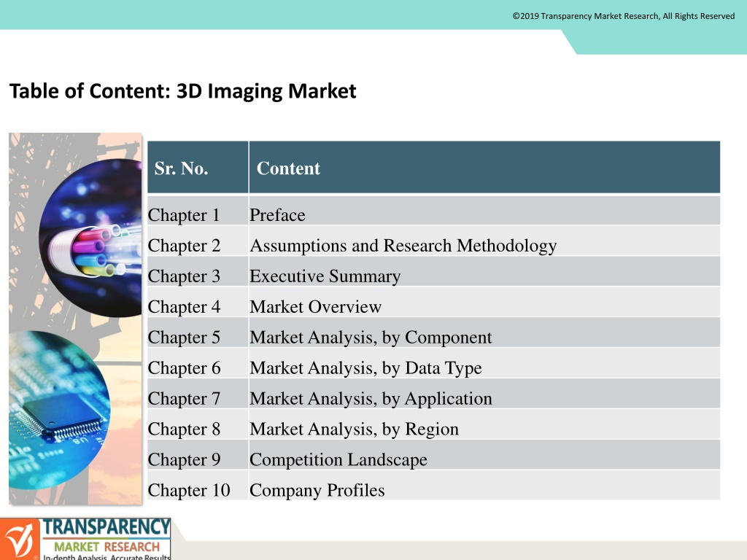Click the 'Company Profiles' entry
This screenshot has width=747, height=560.
coord(484,485)
